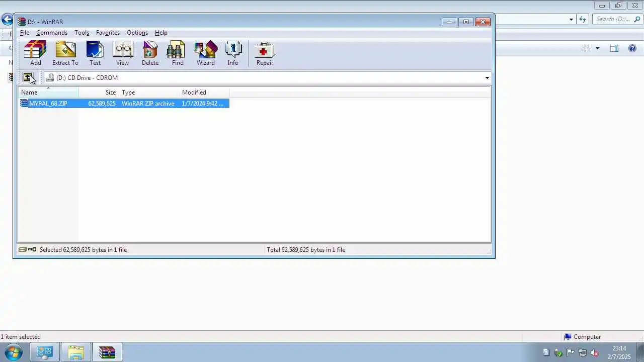
Task: Click the Repair toolbar icon
Action: [x=265, y=53]
